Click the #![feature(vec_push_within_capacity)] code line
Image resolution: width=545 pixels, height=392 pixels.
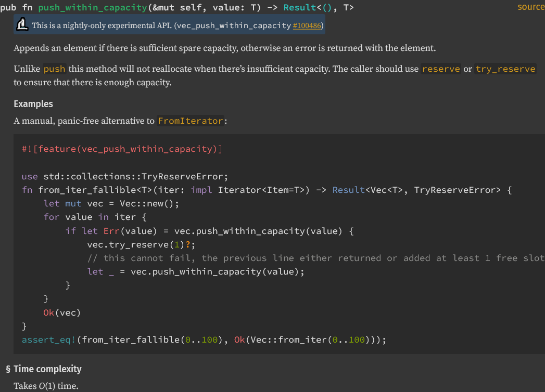122,149
